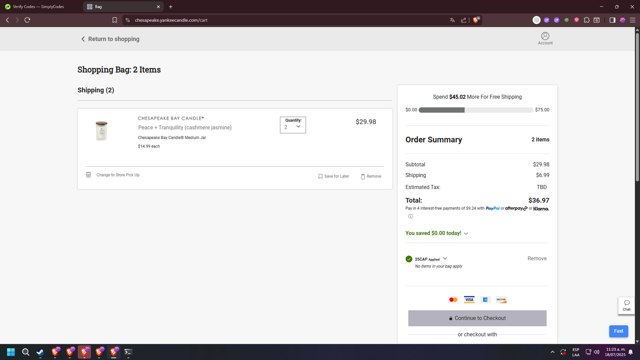Click the Shopping Bag: 2 Items heading
The image size is (640, 360).
[119, 69]
